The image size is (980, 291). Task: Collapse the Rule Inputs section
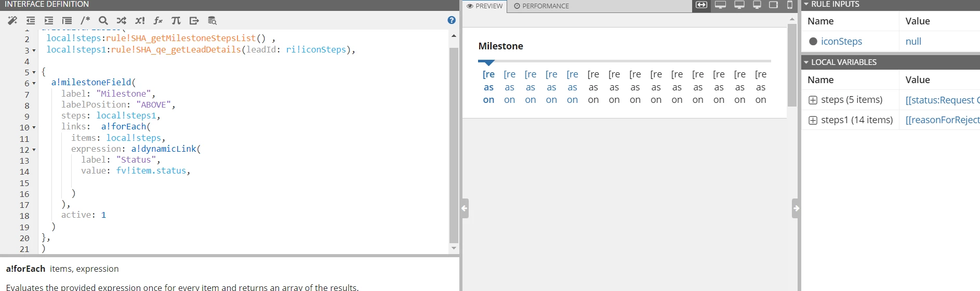click(x=806, y=4)
